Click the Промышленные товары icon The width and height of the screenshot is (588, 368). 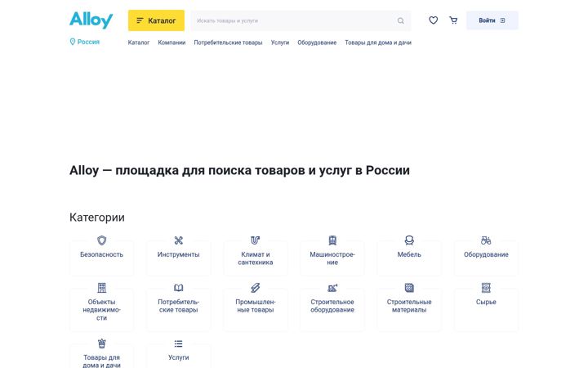tap(256, 288)
